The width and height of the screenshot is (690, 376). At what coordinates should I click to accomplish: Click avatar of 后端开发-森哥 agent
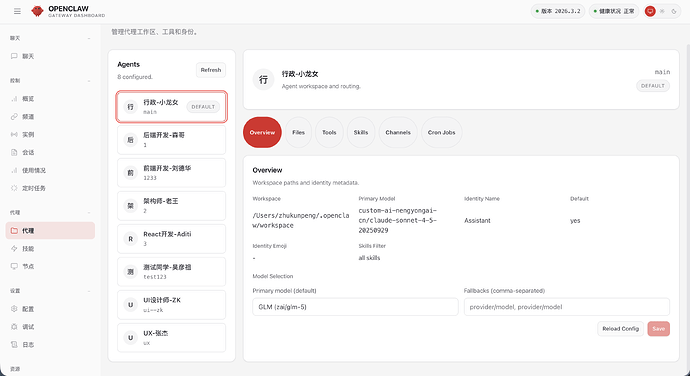130,140
